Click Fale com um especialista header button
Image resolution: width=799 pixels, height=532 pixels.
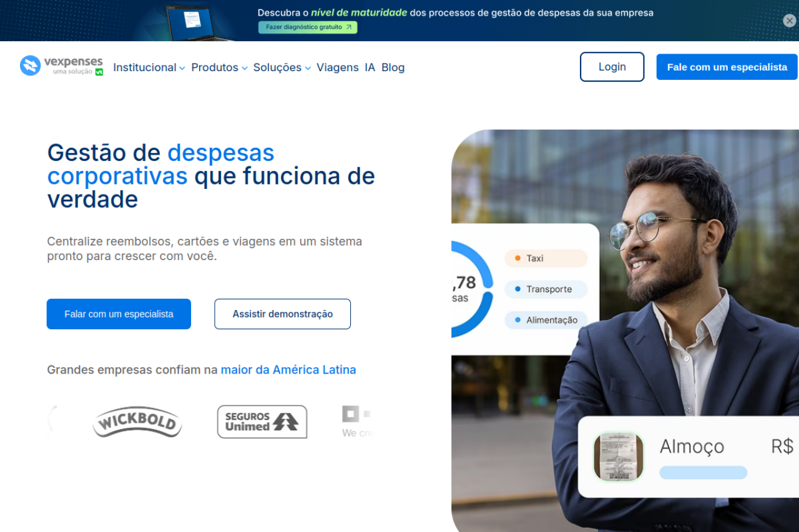point(727,67)
